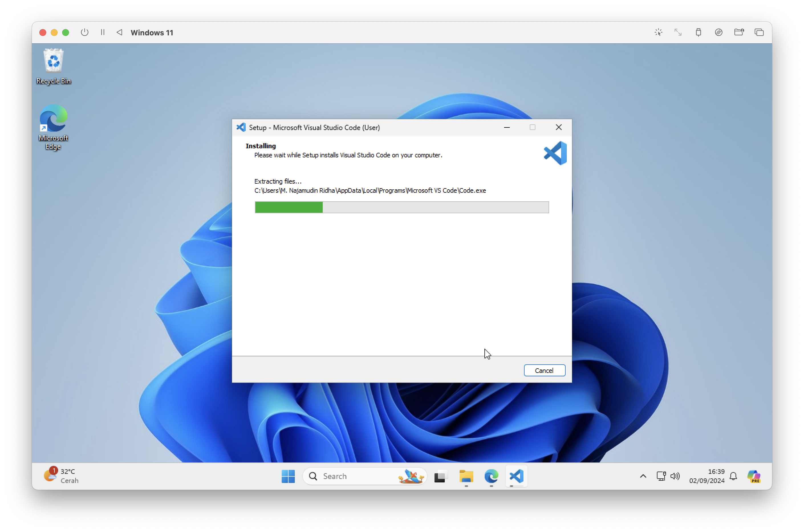The height and width of the screenshot is (532, 804).
Task: Open clock and date 16:39
Action: [707, 476]
